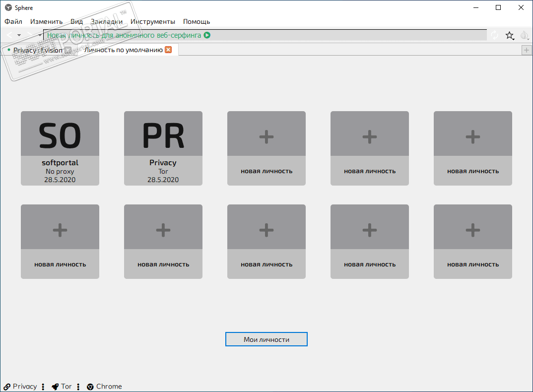Viewport: 533px width, 392px height.
Task: Click the Мои личности button
Action: (266, 339)
